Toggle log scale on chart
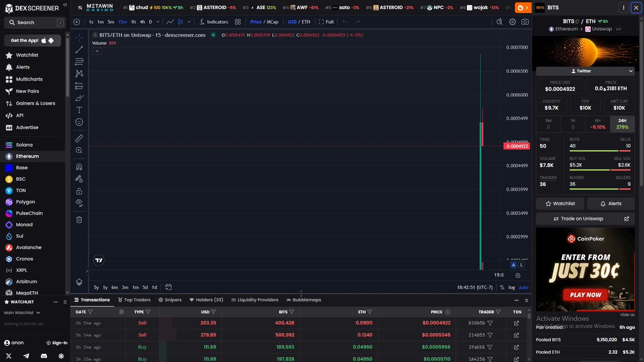 (x=511, y=287)
